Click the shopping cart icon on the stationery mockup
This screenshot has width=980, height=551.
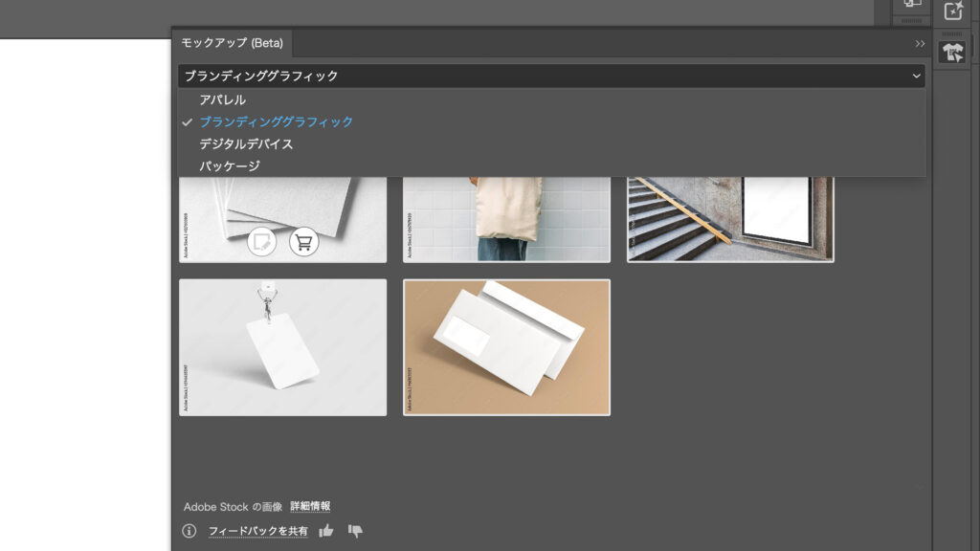[303, 243]
